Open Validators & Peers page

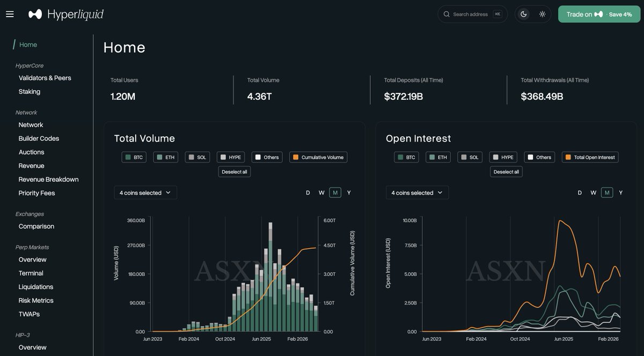pyautogui.click(x=45, y=78)
